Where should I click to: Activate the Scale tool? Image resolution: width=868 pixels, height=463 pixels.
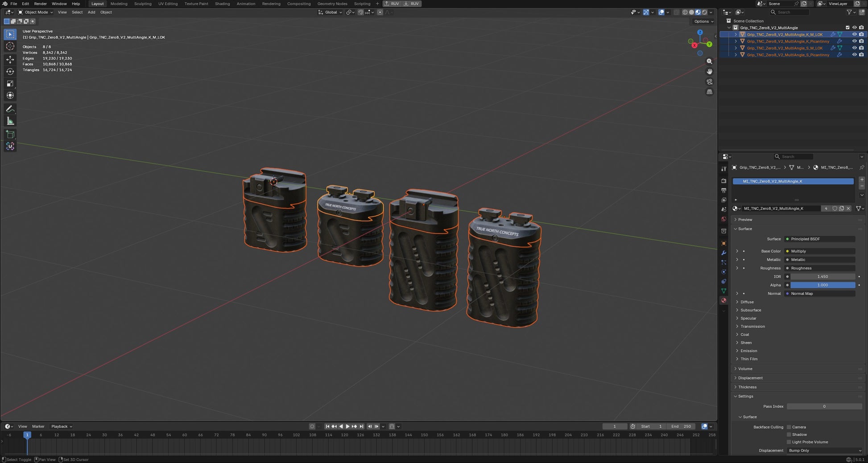tap(10, 83)
